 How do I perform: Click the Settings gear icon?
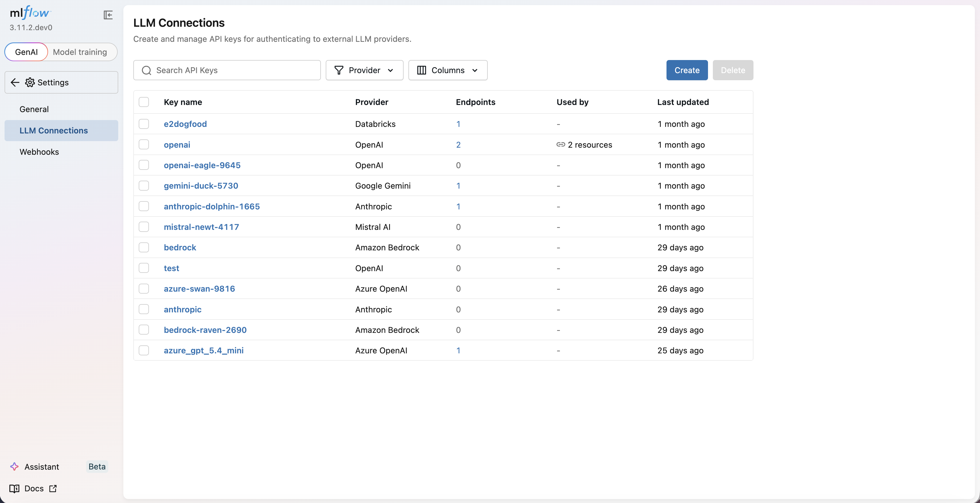[x=30, y=82]
